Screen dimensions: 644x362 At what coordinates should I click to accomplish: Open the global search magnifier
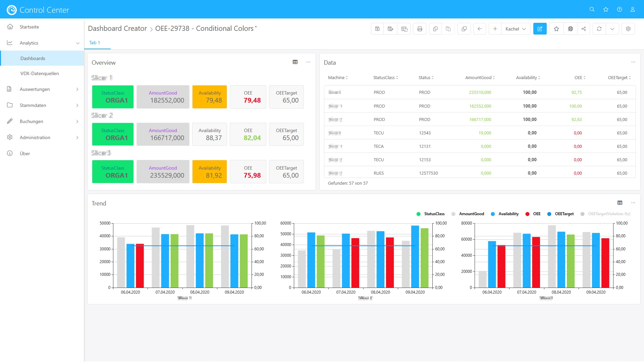pyautogui.click(x=592, y=9)
